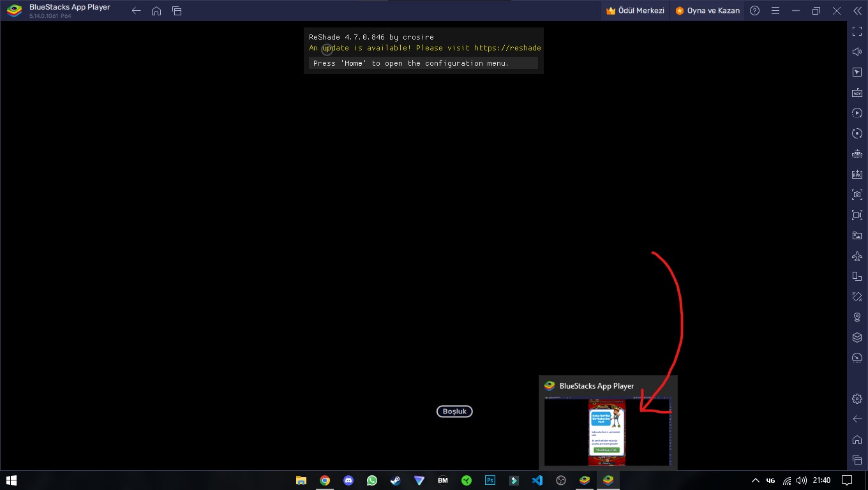The height and width of the screenshot is (490, 868).
Task: Click the volume speaker icon in the BlueStacks sidebar
Action: 857,52
